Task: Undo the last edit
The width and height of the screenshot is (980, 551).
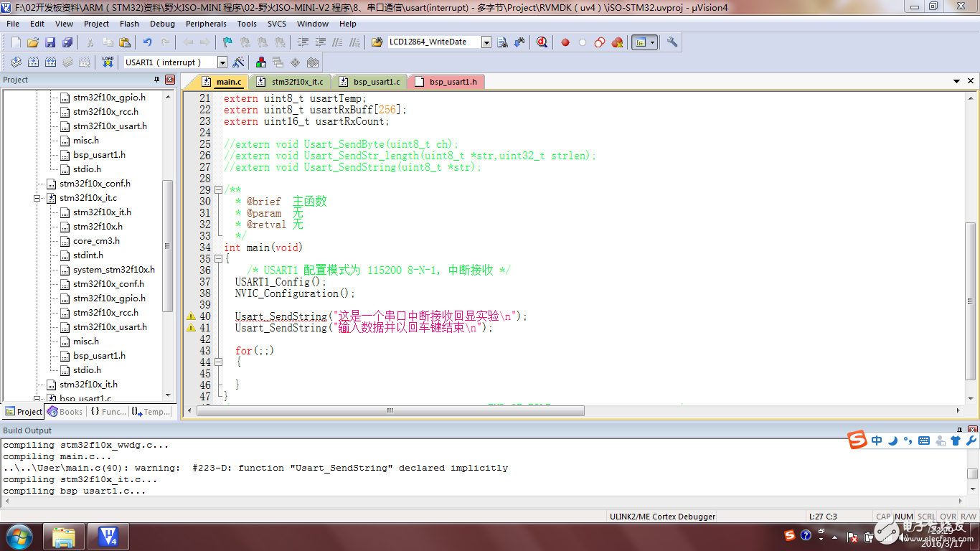Action: tap(148, 42)
